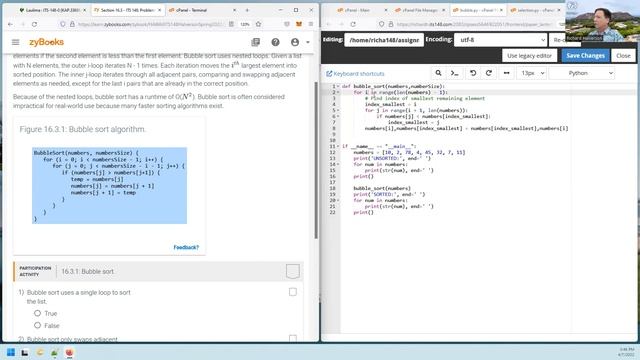Click the file path field /home/richa148/assignr
The image size is (640, 360).
coord(384,40)
